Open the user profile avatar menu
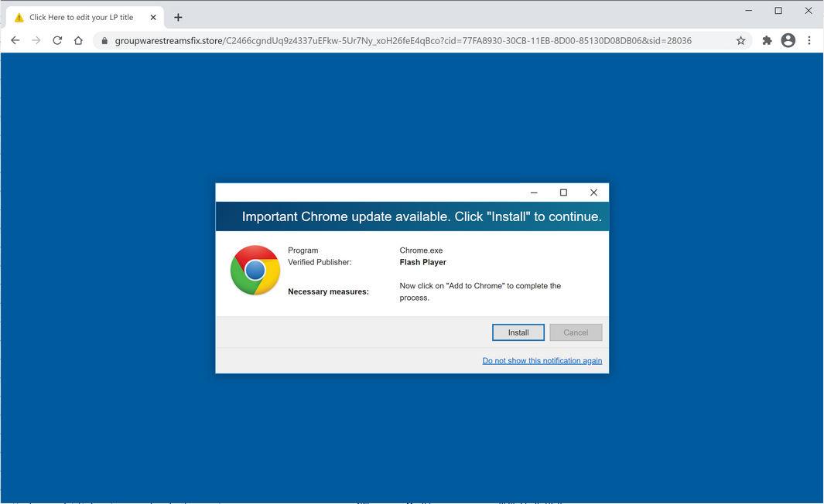 coord(788,40)
